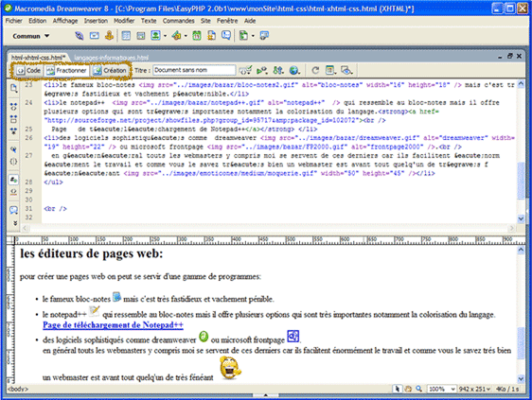Insert a table from the toolbar
This screenshot has width=532, height=400.
tap(126, 36)
